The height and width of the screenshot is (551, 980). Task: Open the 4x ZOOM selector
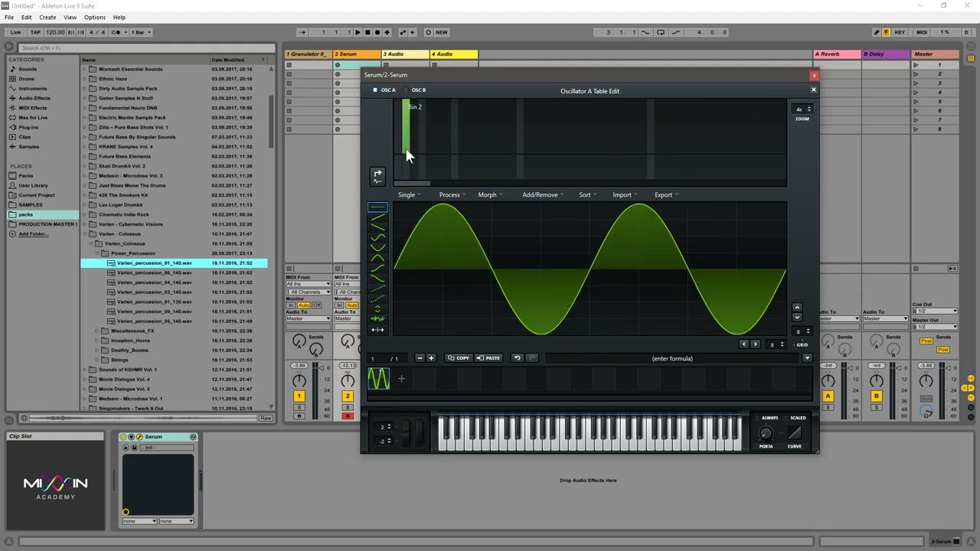(802, 109)
